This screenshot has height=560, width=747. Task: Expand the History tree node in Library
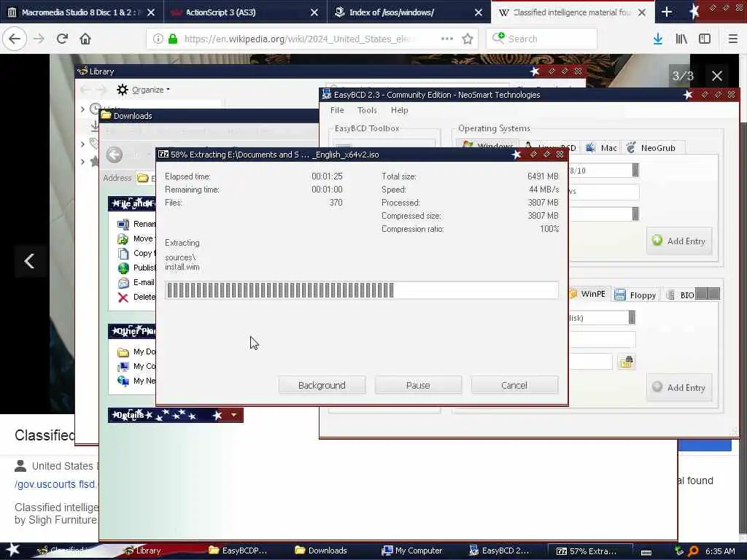coord(82,109)
